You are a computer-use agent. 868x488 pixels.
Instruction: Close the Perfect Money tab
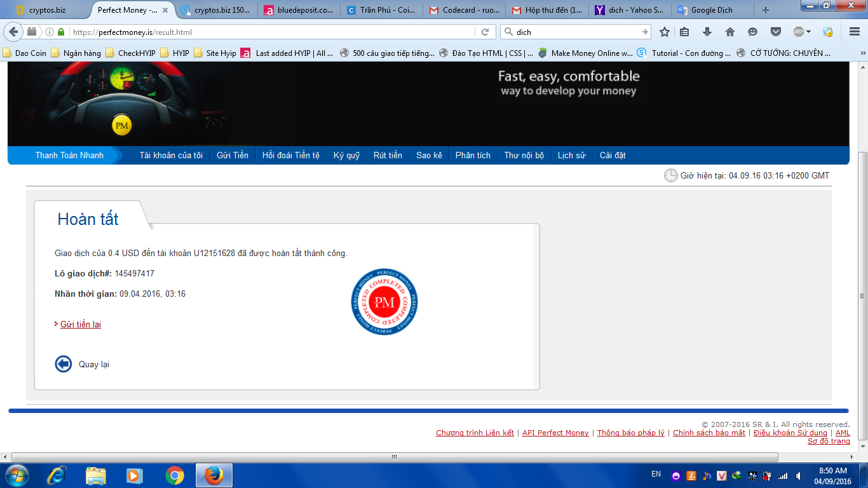(165, 10)
